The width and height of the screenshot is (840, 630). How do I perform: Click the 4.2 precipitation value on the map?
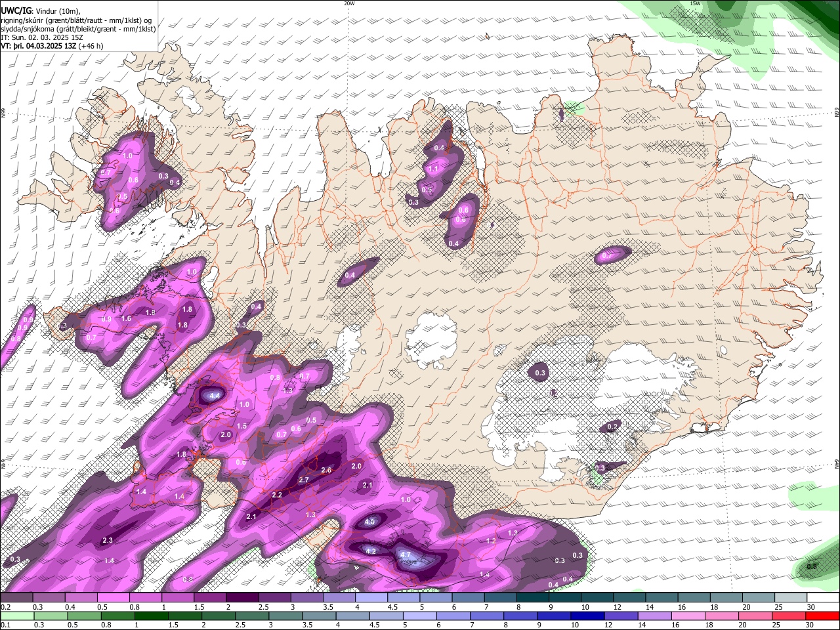371,552
